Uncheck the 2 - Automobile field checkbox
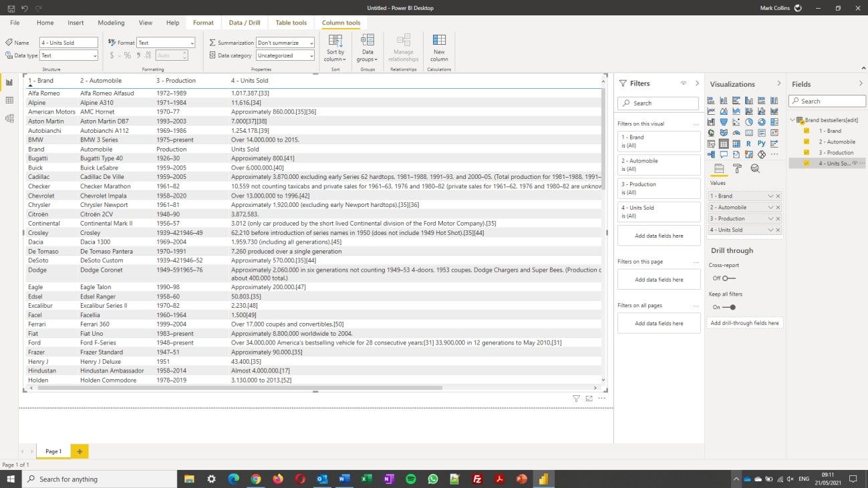Viewport: 868px width, 488px height. coord(806,142)
